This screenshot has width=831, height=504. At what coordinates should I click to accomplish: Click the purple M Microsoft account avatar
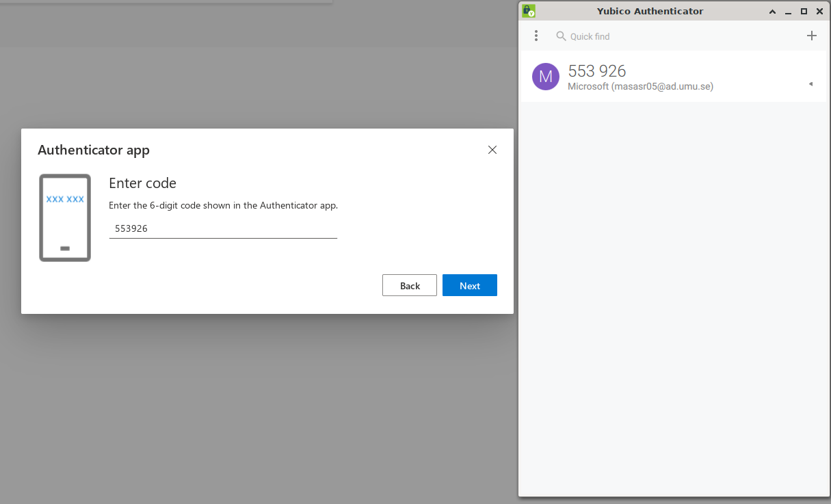pos(546,77)
